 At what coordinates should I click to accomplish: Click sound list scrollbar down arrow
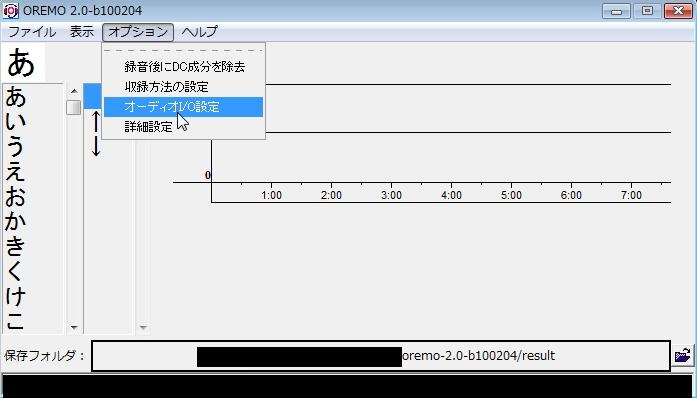tap(74, 328)
